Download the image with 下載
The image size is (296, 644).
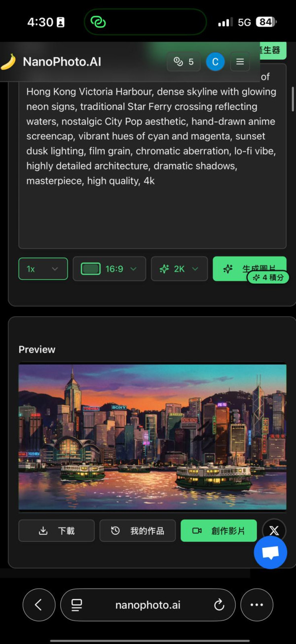coord(56,530)
